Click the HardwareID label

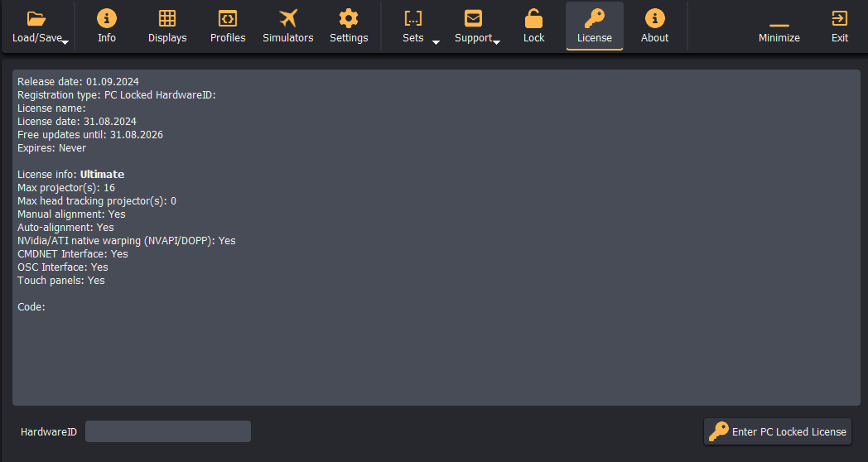49,431
